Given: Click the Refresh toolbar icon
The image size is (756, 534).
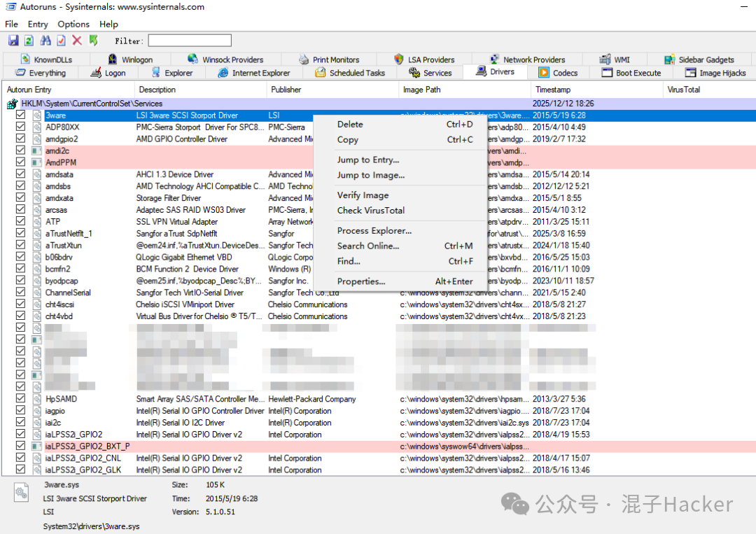Looking at the screenshot, I should click(x=28, y=40).
